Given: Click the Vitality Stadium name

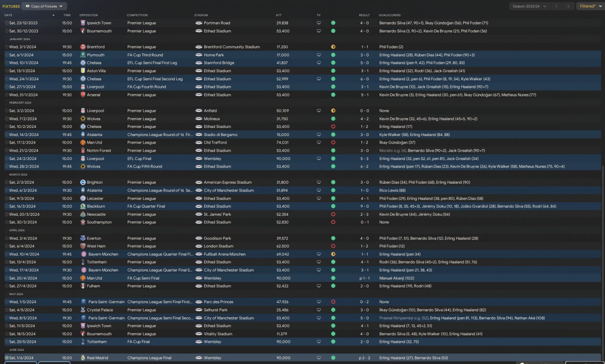Looking at the screenshot, I should pyautogui.click(x=218, y=334).
